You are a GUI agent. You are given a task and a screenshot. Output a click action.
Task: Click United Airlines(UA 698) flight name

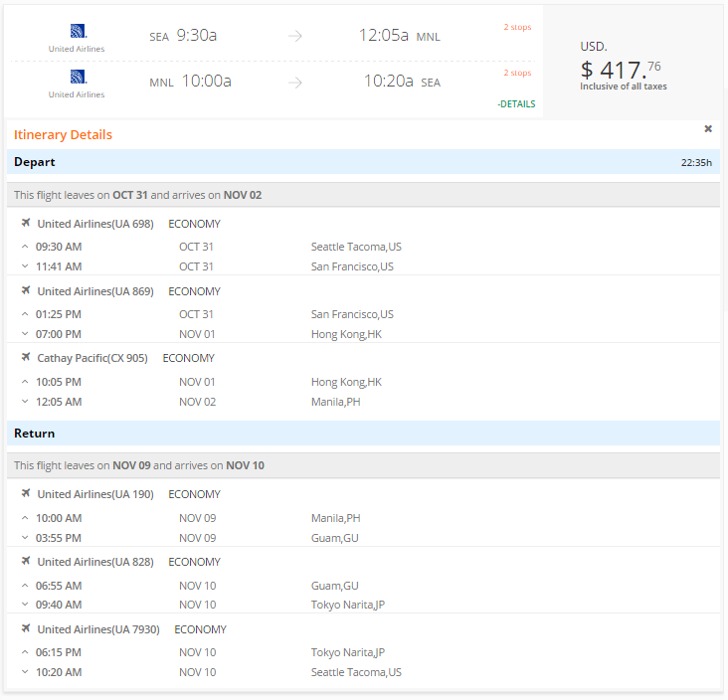click(95, 224)
